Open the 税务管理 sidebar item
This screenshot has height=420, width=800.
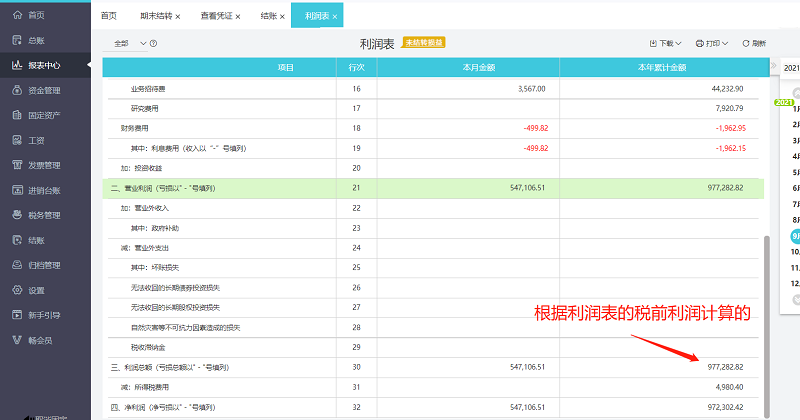44,215
